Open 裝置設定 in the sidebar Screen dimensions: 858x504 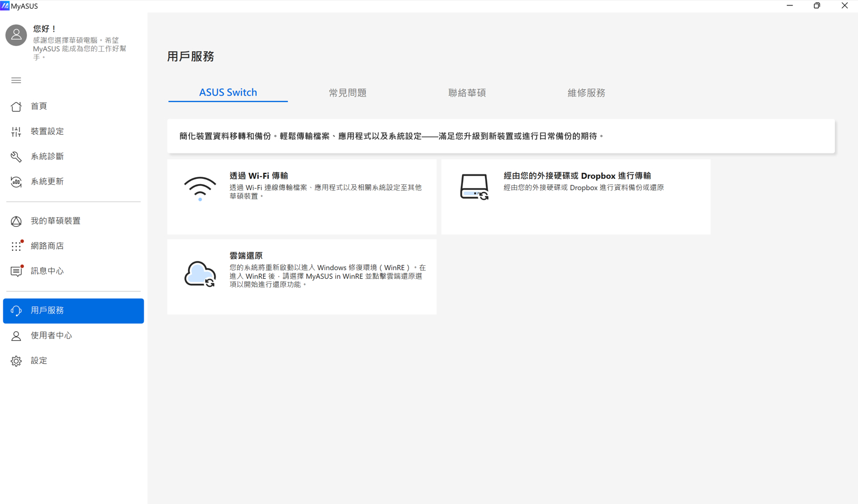73,131
